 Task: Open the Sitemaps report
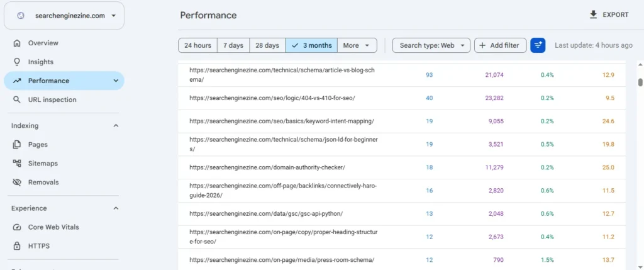pos(64,163)
